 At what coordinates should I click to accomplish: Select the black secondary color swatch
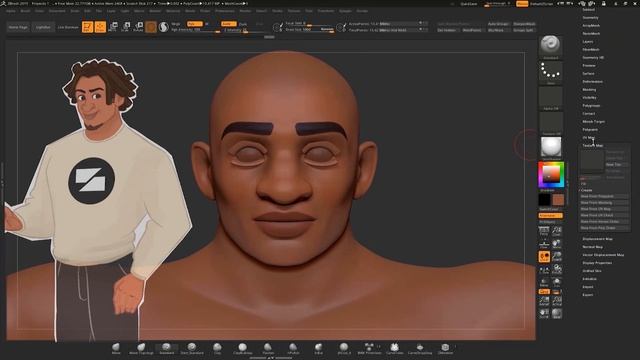pos(544,200)
